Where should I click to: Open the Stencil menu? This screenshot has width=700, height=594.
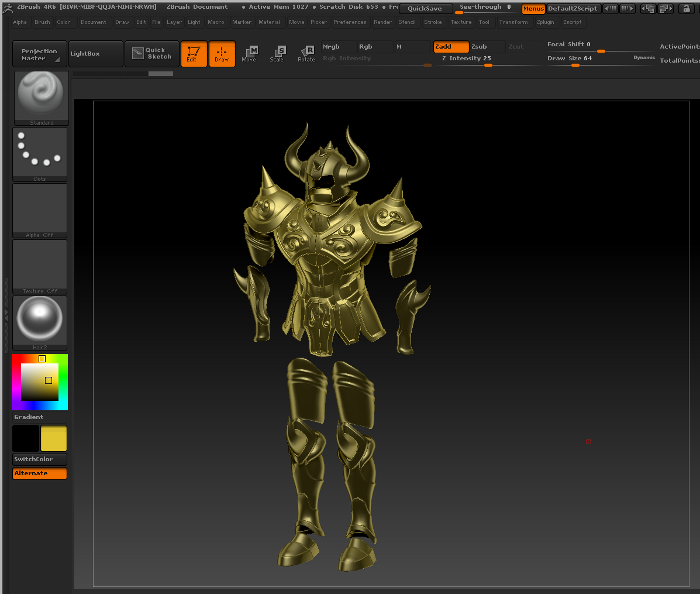click(x=407, y=22)
